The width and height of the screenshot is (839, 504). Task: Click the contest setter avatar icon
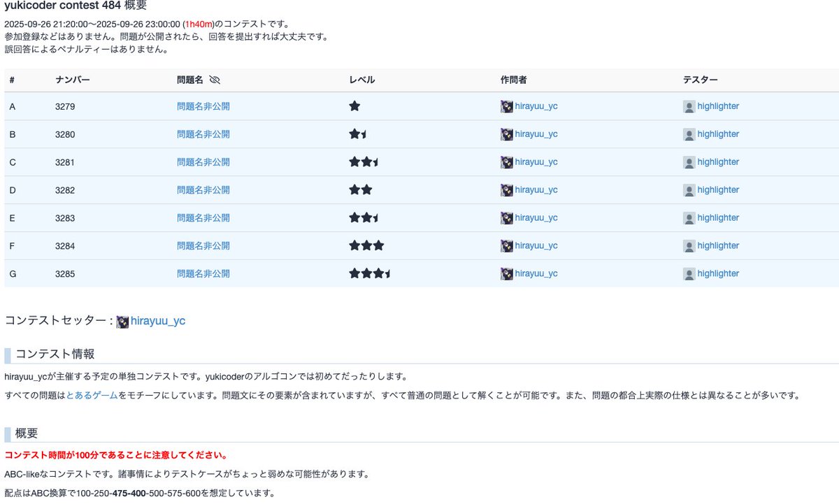(122, 322)
